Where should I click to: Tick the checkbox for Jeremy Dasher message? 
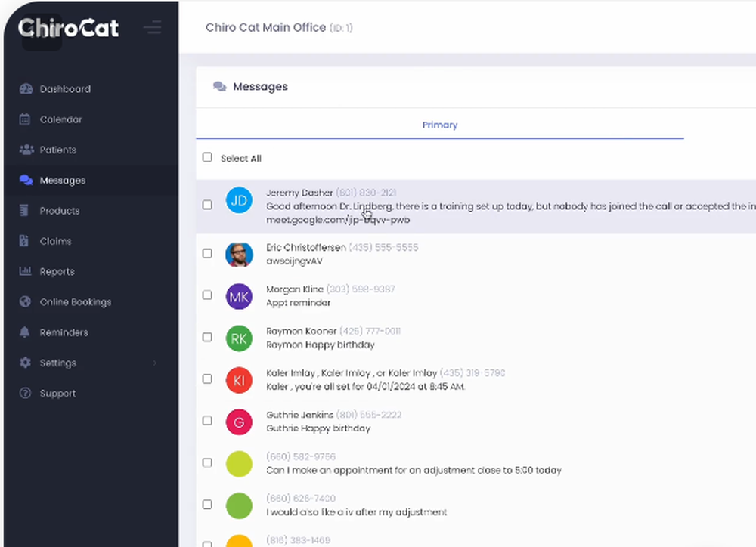click(x=207, y=205)
